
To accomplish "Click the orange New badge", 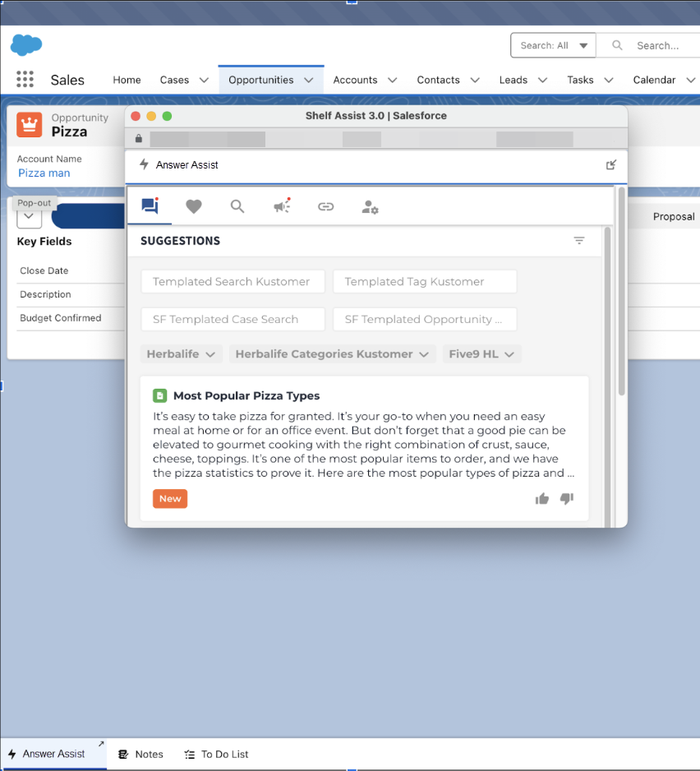I will [x=170, y=499].
